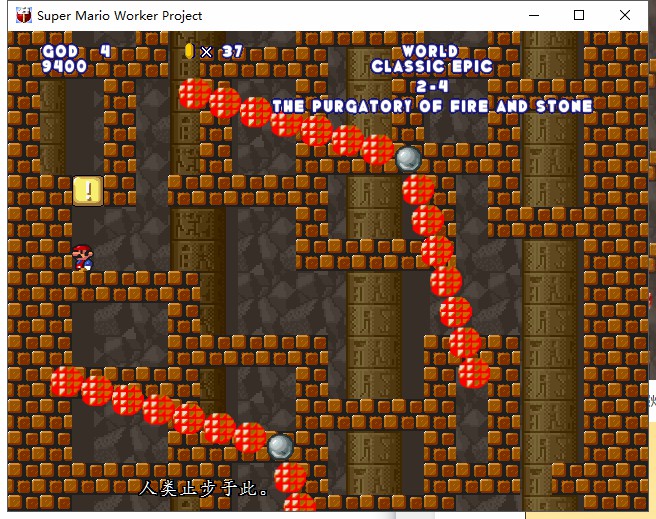The width and height of the screenshot is (656, 519).
Task: Click the Super Mario Worker Project app icon
Action: click(x=24, y=15)
